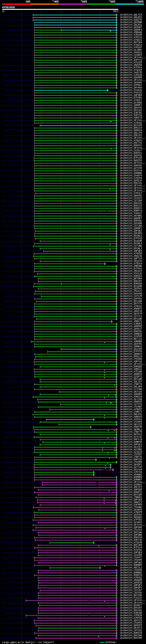This screenshot has width=146, height=644.
Task: Select the UniRef100_A7R1H5 label
Action: pos(131,35)
